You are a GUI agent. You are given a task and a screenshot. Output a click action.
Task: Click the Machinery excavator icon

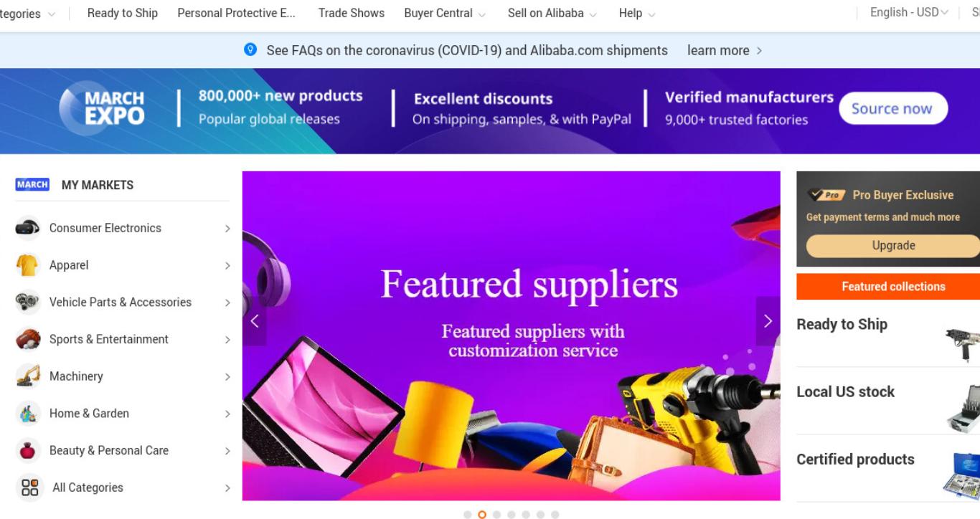coord(27,376)
